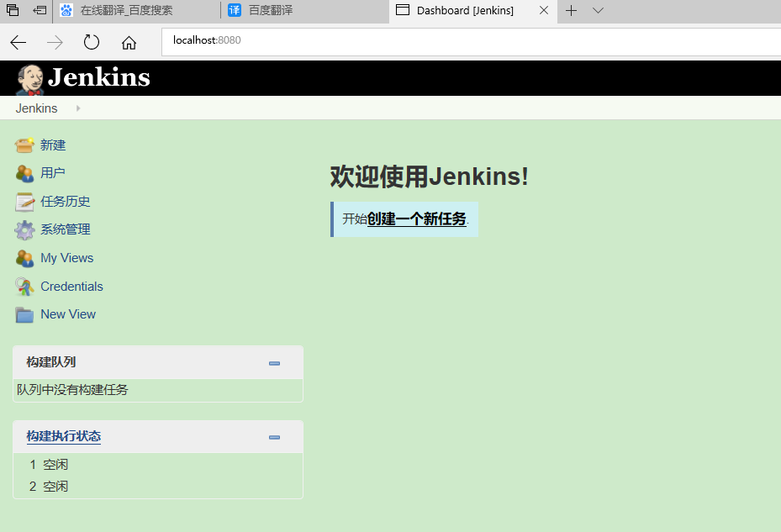Click the My Views people icon
The height and width of the screenshot is (532, 781).
tap(24, 259)
